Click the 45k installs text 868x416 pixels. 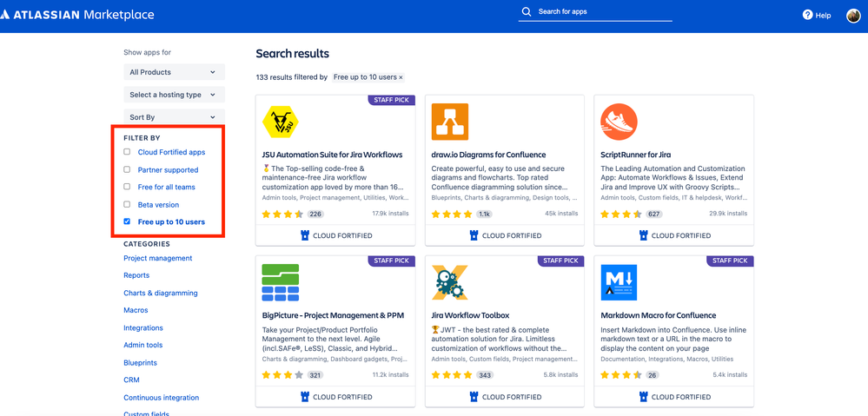pos(561,214)
